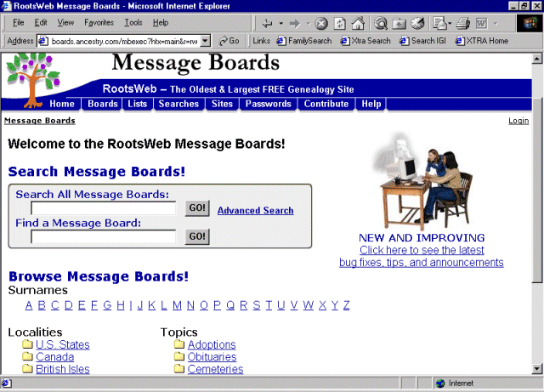544x392 pixels.
Task: Select the Searches navigation tab
Action: pos(178,104)
